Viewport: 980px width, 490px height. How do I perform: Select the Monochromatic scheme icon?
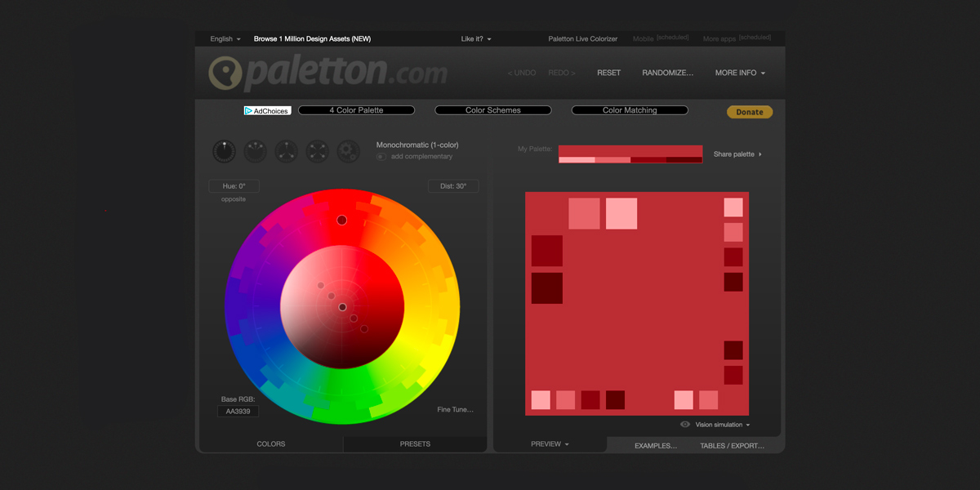point(224,151)
